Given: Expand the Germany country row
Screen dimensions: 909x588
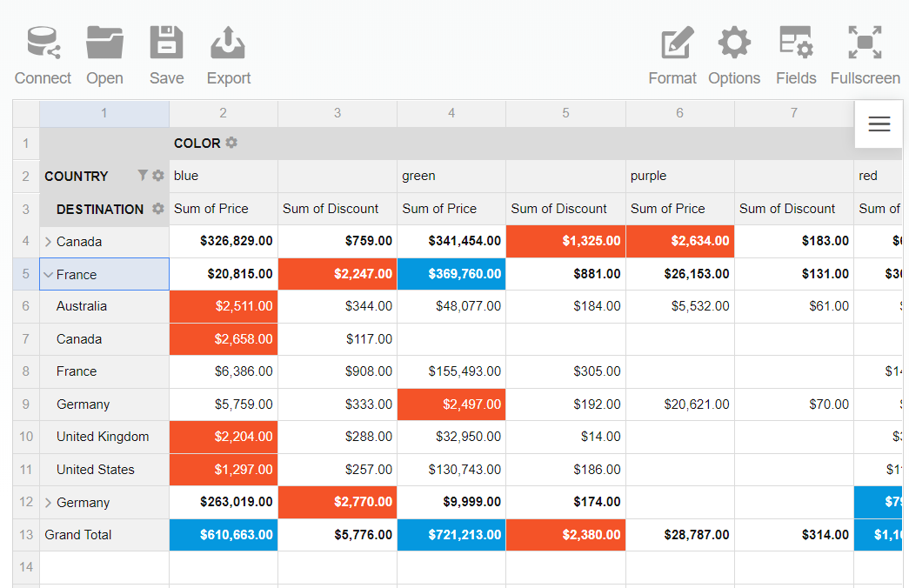Looking at the screenshot, I should point(49,503).
